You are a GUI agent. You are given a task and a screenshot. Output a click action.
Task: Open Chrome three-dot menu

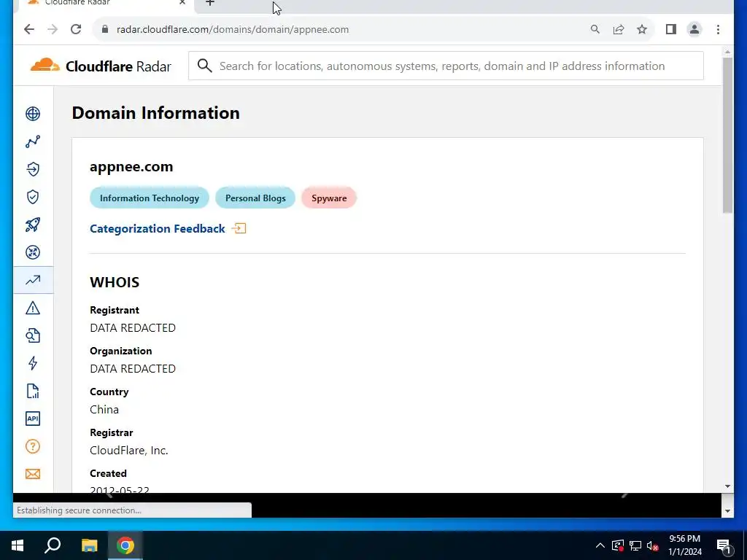pos(718,29)
